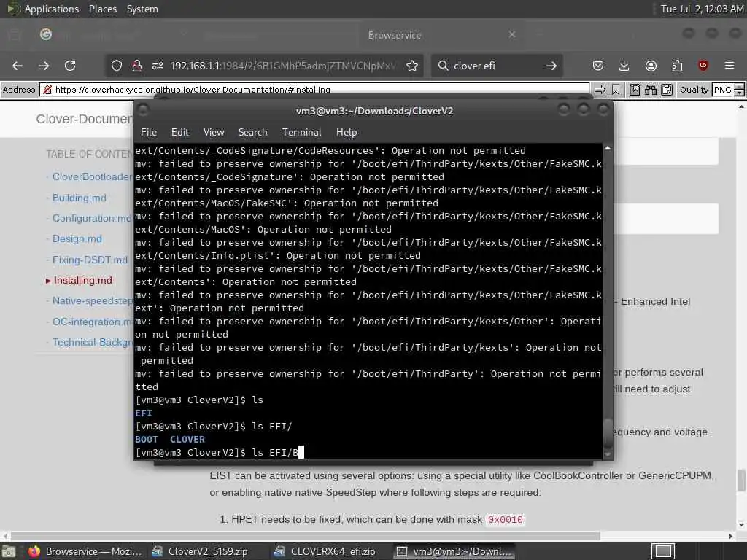The width and height of the screenshot is (747, 560).
Task: Switch to Browservice — Mozilla taskbar window
Action: pyautogui.click(x=85, y=551)
